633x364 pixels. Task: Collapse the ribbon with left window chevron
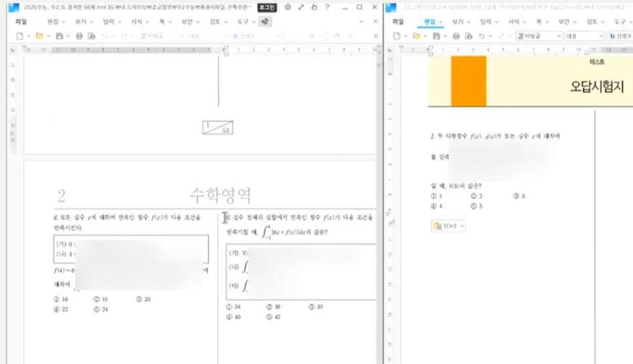point(361,22)
